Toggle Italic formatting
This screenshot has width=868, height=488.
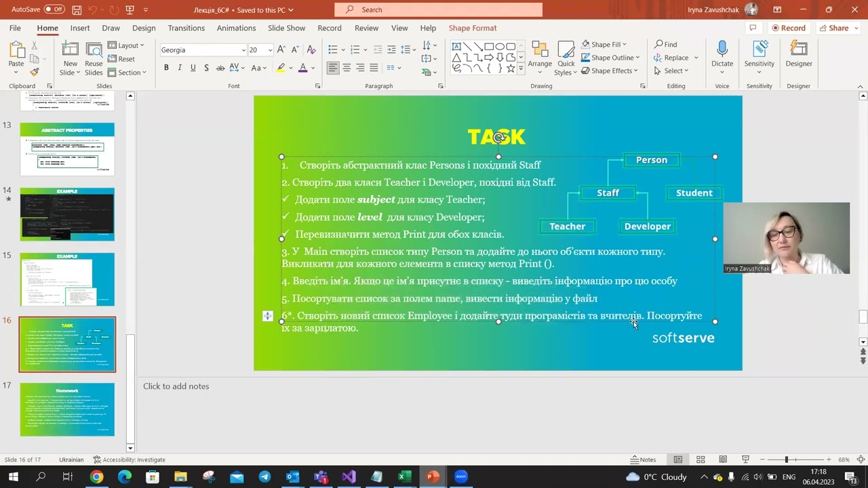tap(180, 68)
